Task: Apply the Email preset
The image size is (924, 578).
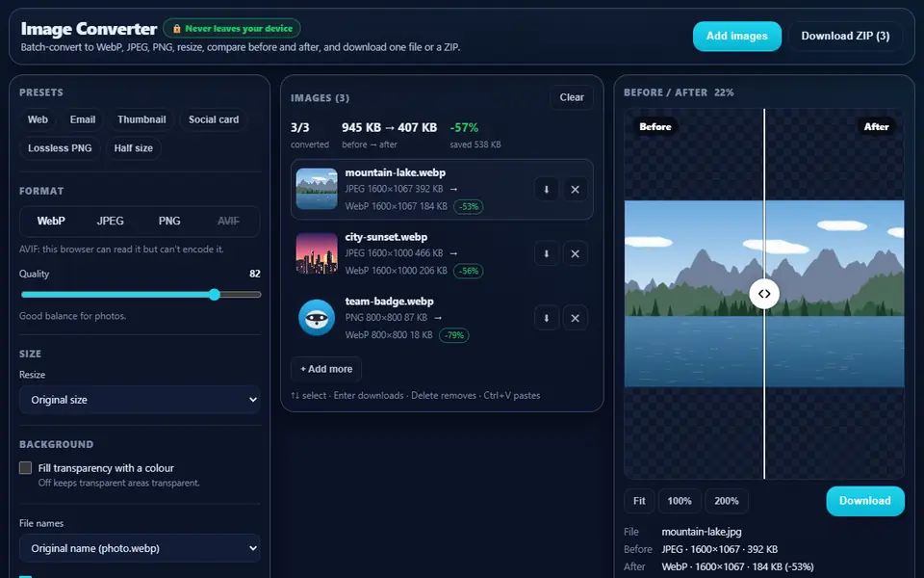Action: pyautogui.click(x=83, y=119)
